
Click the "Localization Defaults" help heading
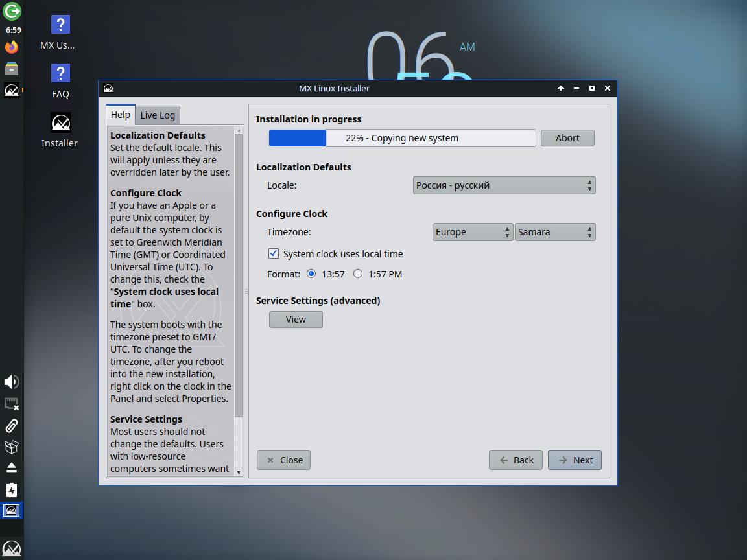(158, 135)
